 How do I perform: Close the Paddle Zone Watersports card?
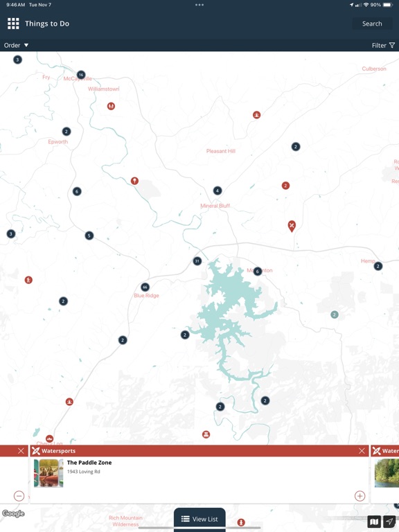coord(362,450)
